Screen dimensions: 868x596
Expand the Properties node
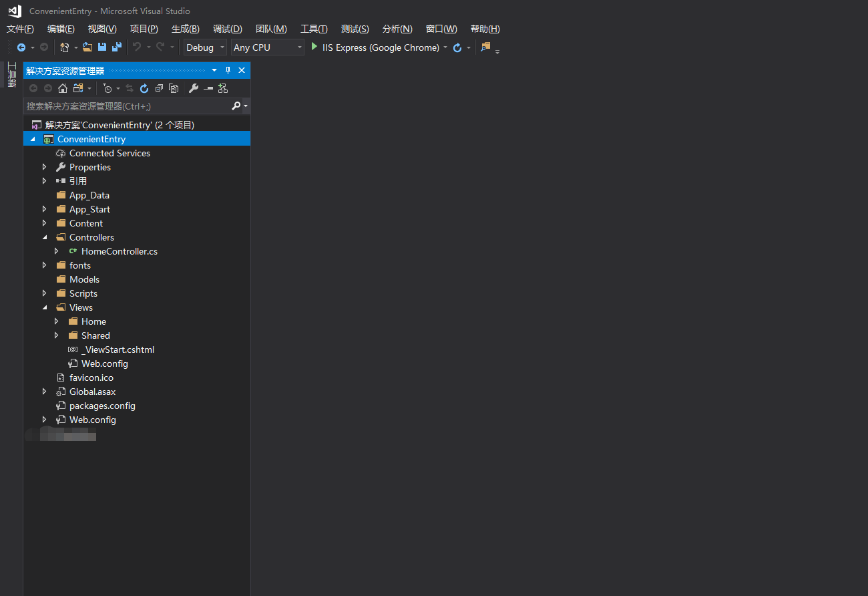pos(45,167)
